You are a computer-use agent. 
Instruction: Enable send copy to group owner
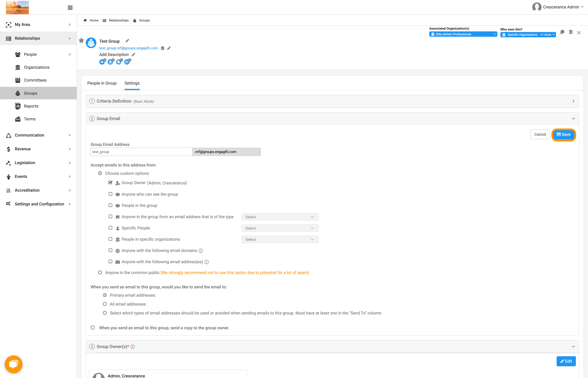click(93, 327)
